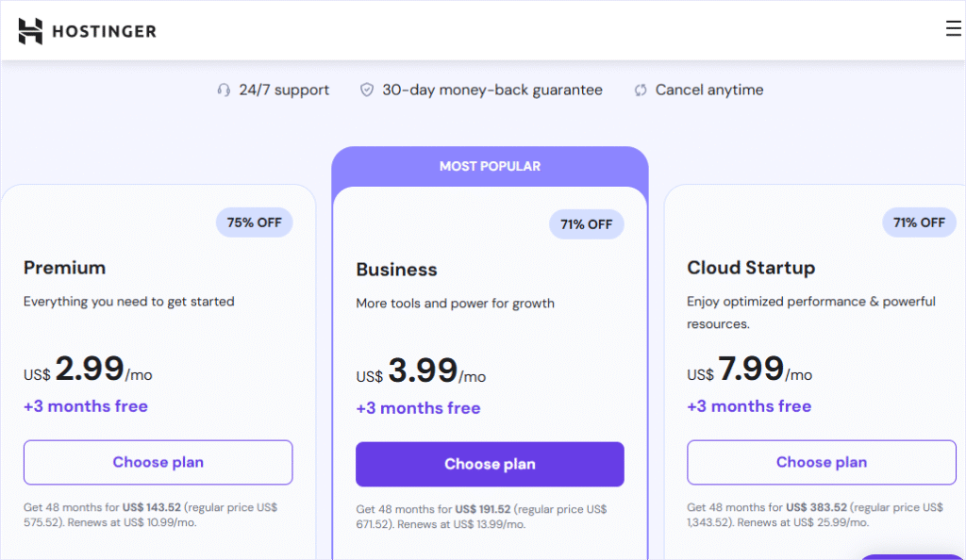Viewport: 966px width, 560px height.
Task: Choose the Cloud Startup plan
Action: point(821,462)
